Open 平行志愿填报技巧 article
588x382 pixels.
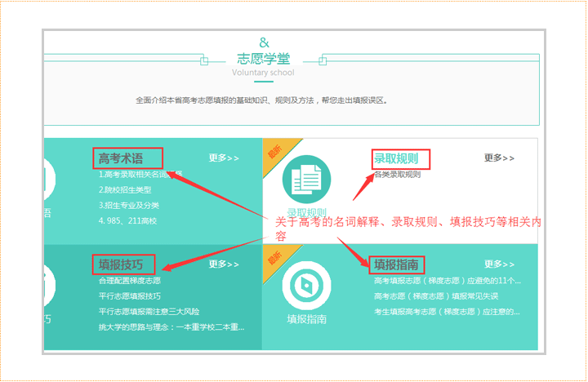coord(130,296)
